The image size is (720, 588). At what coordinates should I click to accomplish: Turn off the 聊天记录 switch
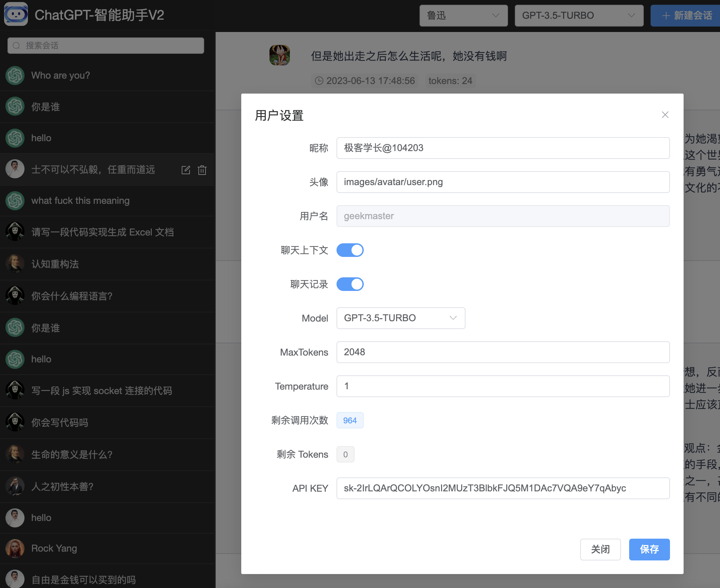350,284
